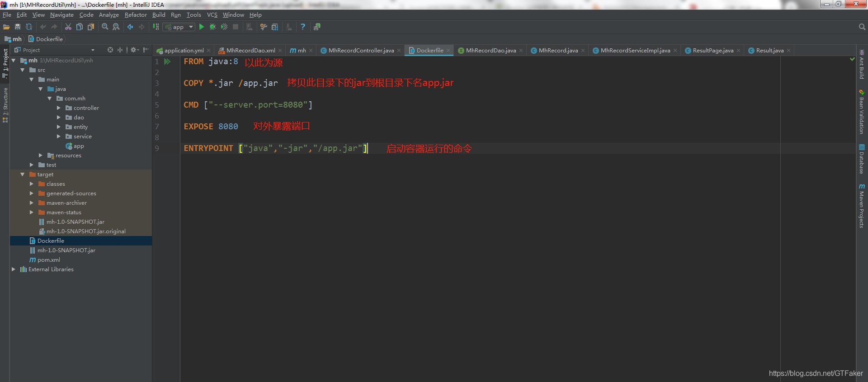Click the green inspection checkmark indicator
Image resolution: width=868 pixels, height=382 pixels.
(852, 59)
